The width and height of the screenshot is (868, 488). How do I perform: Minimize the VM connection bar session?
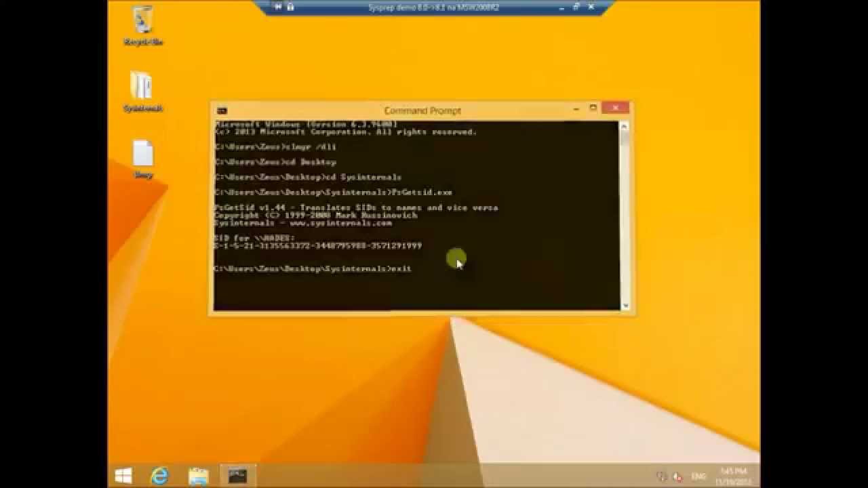click(562, 7)
